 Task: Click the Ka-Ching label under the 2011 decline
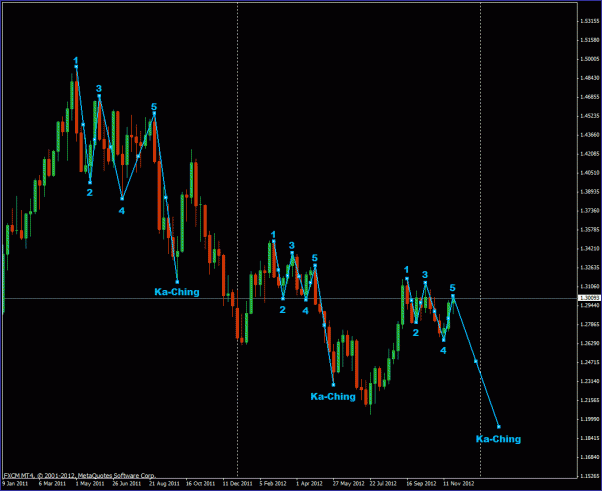point(177,292)
